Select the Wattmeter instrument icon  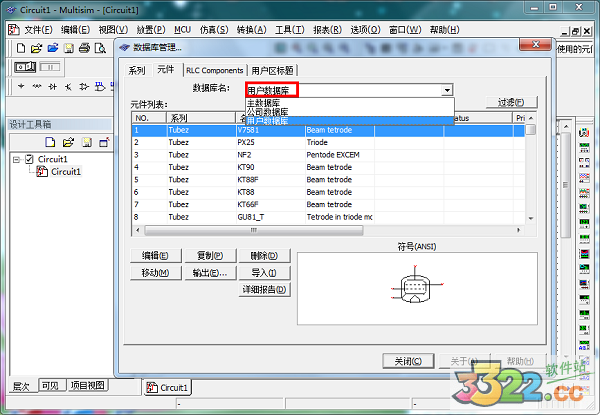point(584,163)
